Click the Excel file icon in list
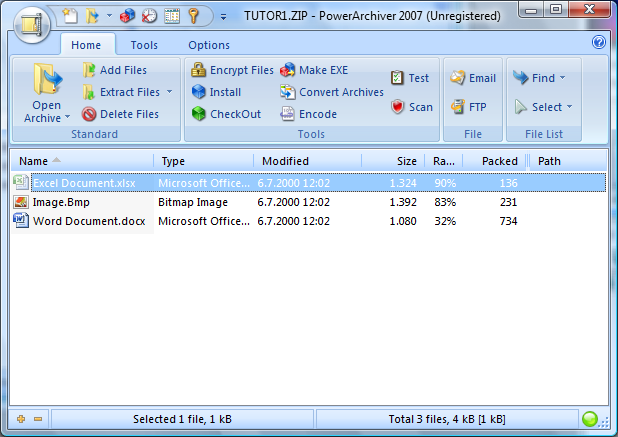The width and height of the screenshot is (618, 437). point(20,182)
